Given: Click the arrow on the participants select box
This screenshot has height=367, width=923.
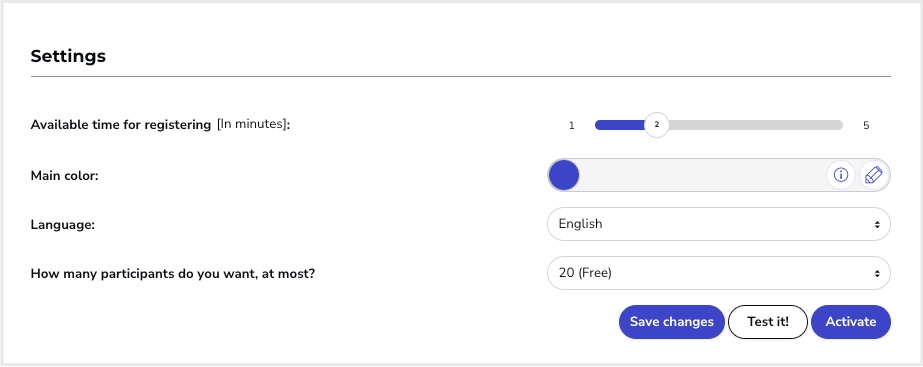Looking at the screenshot, I should tap(877, 273).
